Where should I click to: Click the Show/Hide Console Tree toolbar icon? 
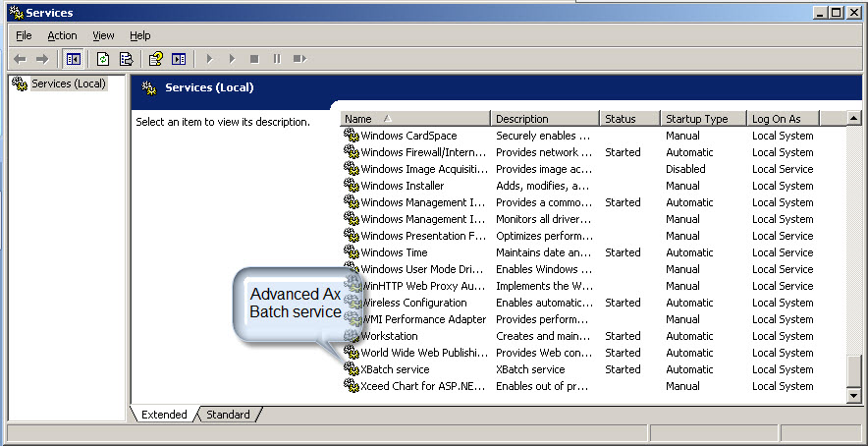73,59
